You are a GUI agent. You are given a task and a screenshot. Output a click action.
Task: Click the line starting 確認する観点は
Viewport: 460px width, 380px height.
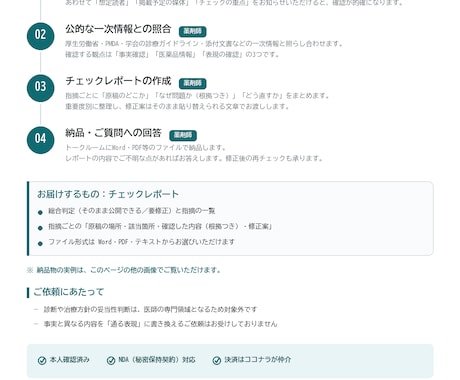[172, 54]
